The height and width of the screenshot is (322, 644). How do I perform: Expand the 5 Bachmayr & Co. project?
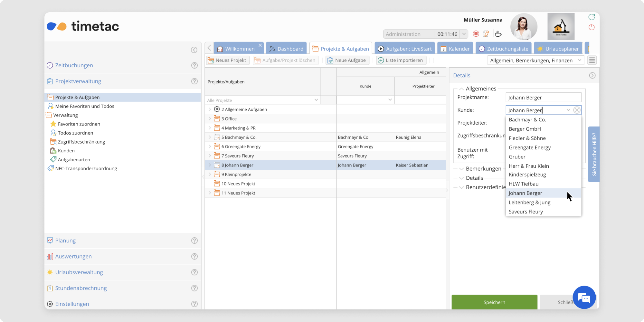click(210, 137)
